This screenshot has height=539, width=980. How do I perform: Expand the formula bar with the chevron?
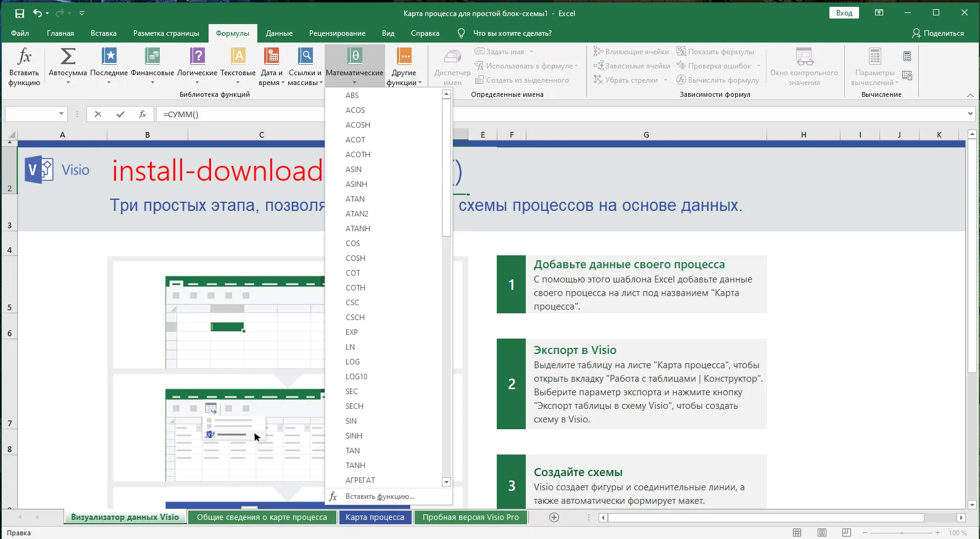[x=970, y=113]
